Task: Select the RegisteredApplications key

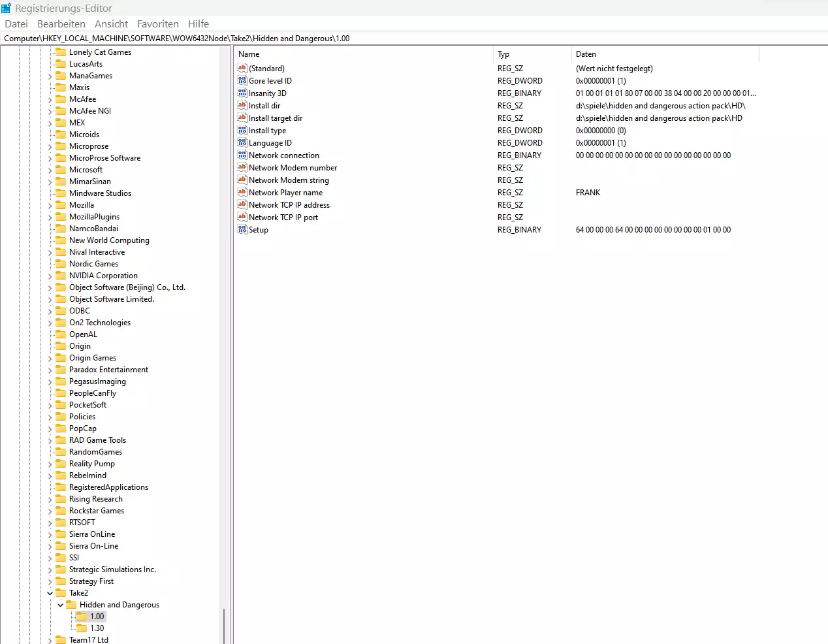Action: [108, 487]
